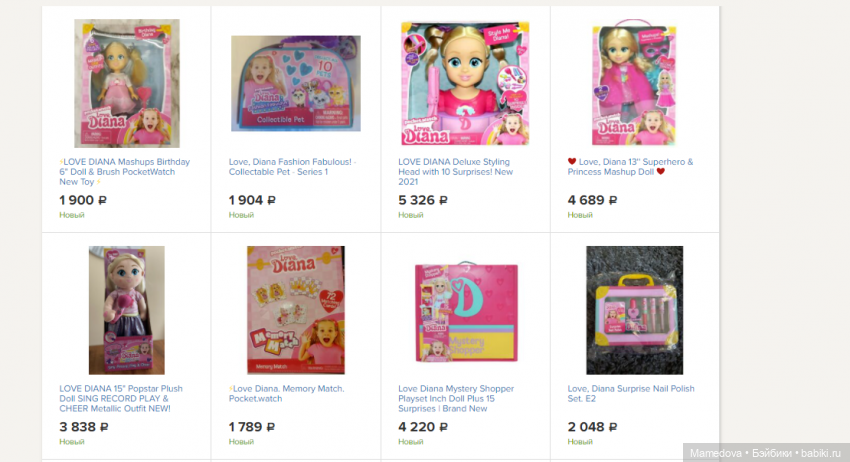Image resolution: width=850 pixels, height=462 pixels.
Task: Open the Memory Match game box image
Action: pyautogui.click(x=295, y=310)
